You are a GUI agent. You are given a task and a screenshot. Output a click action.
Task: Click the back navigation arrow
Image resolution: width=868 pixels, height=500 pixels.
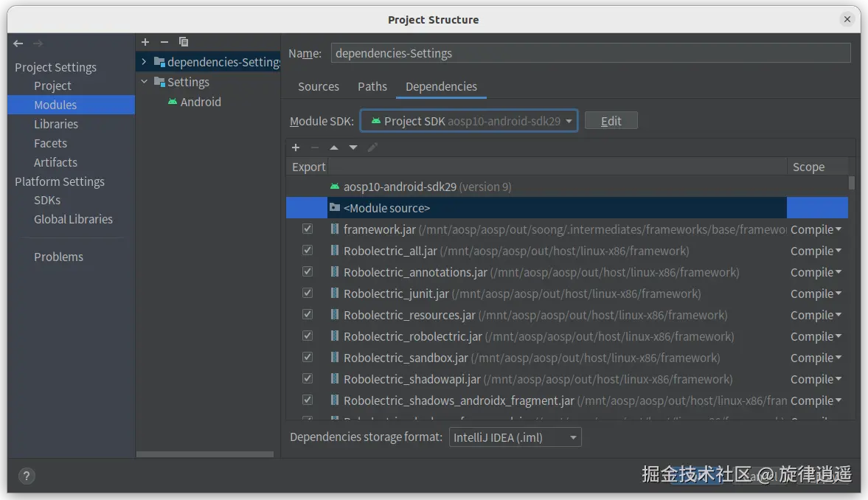click(x=18, y=44)
